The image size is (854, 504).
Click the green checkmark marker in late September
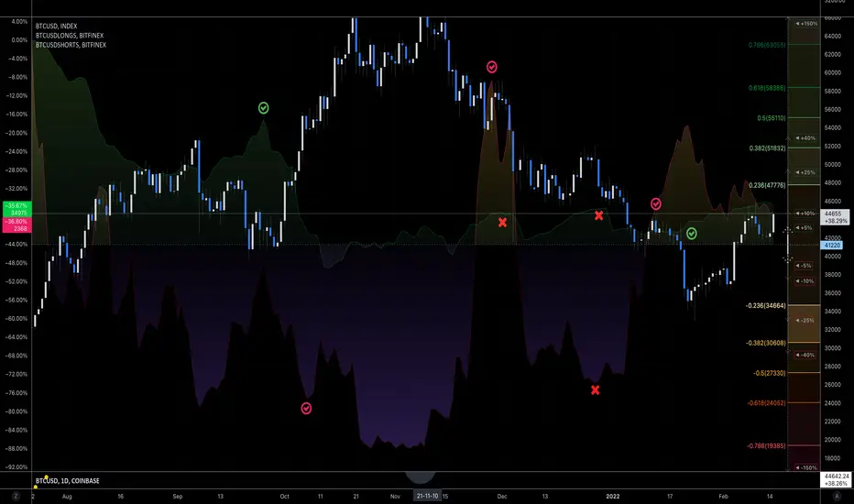[x=263, y=108]
